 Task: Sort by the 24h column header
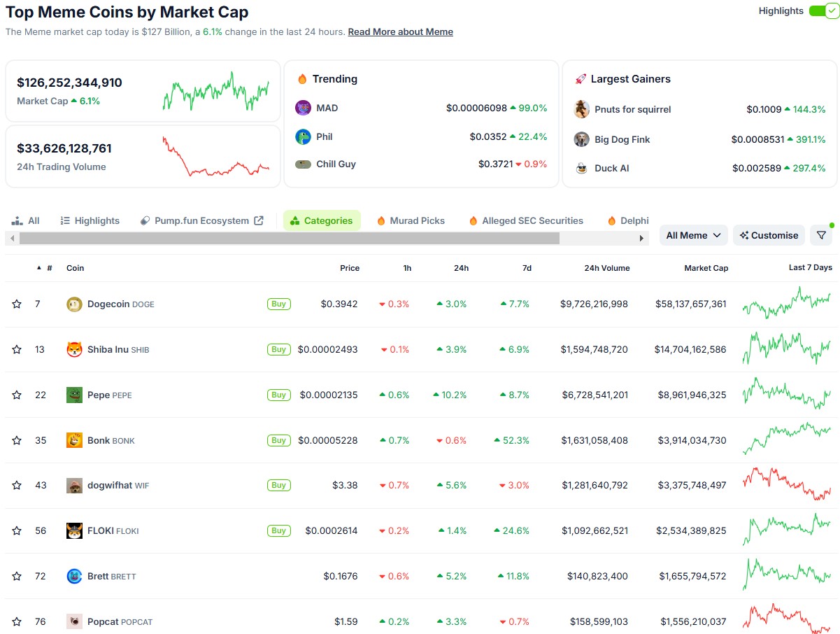coord(461,268)
